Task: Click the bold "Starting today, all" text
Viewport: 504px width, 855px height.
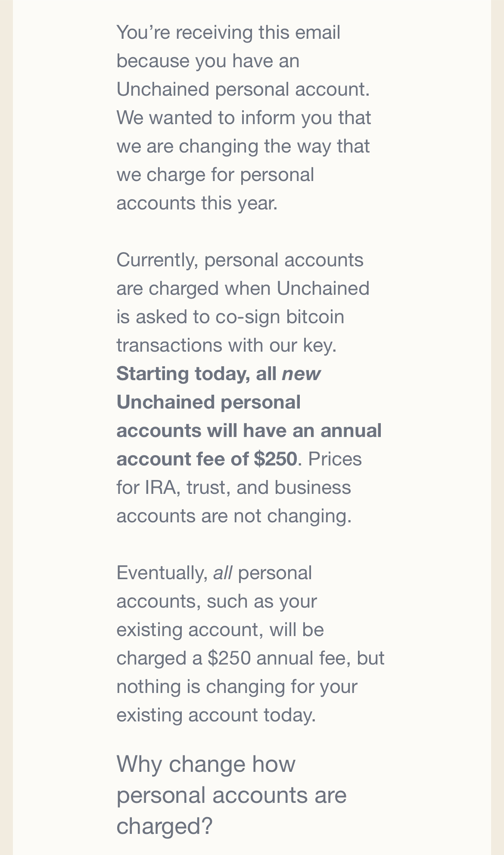Action: 196,374
